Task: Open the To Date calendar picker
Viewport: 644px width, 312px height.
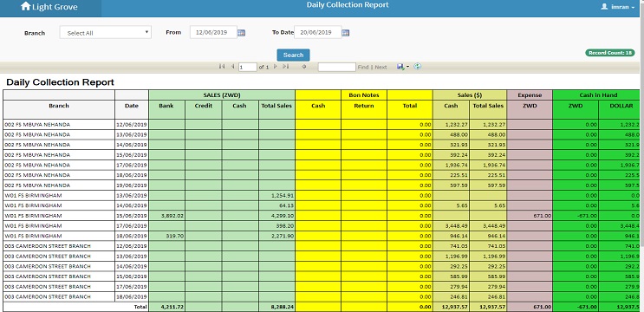Action: click(346, 33)
